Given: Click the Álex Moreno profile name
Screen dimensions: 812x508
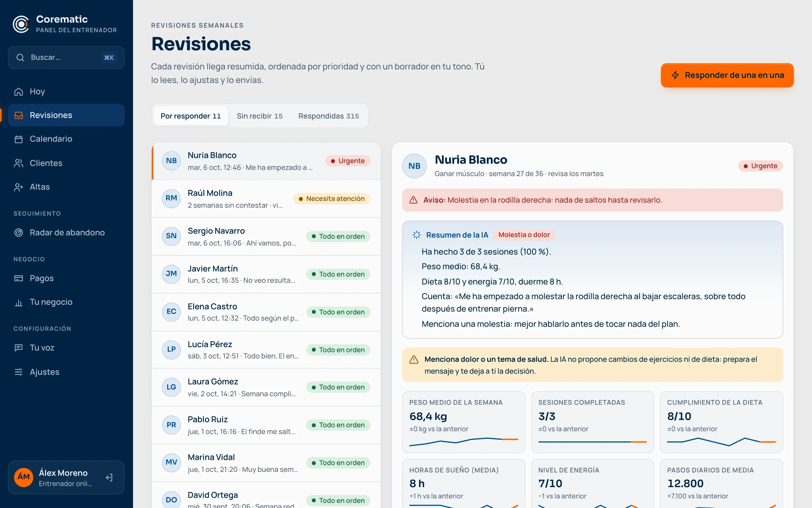Looking at the screenshot, I should coord(63,473).
